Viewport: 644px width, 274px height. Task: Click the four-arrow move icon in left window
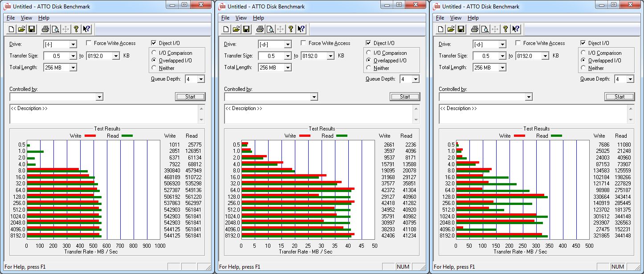[x=65, y=29]
